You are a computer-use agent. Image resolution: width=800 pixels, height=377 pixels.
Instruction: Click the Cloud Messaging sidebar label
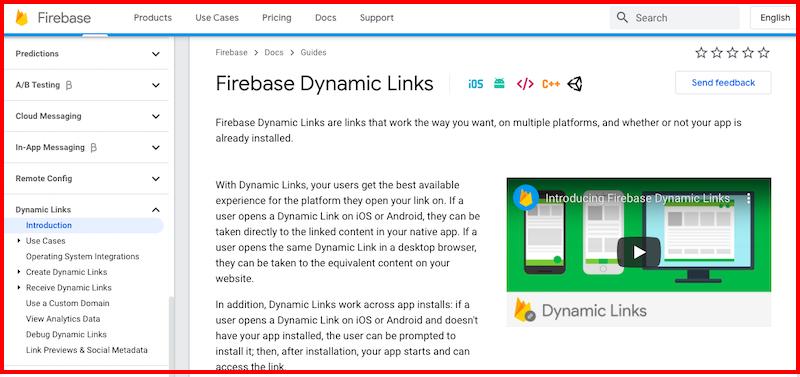coord(48,116)
